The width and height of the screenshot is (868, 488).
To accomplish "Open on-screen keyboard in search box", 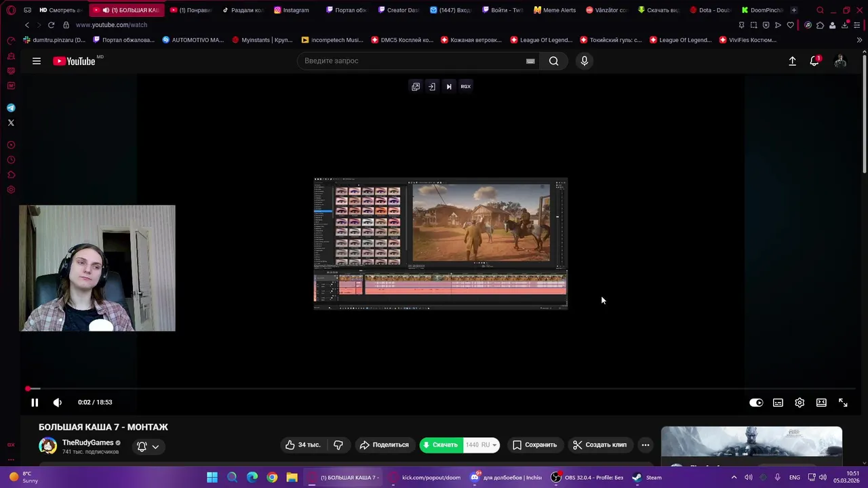I will tap(530, 61).
